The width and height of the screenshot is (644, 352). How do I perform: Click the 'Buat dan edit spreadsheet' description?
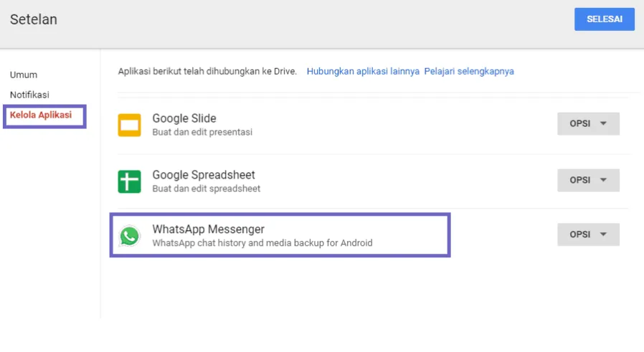tap(206, 189)
